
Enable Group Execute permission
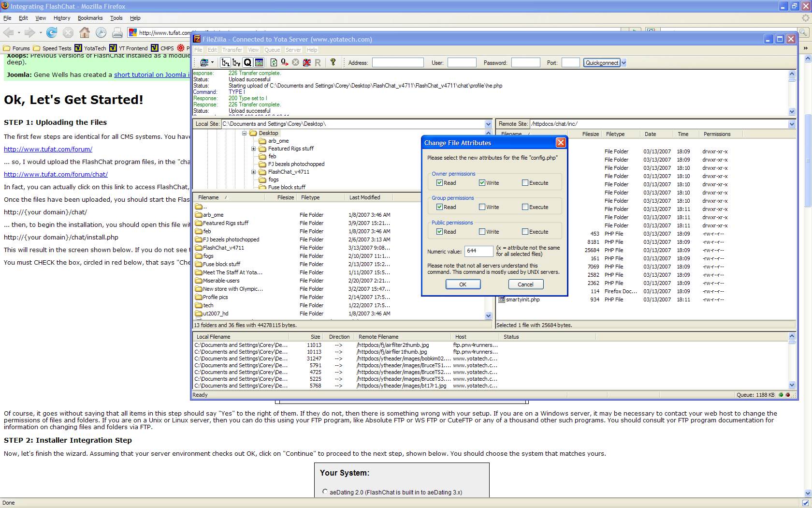[x=525, y=207]
